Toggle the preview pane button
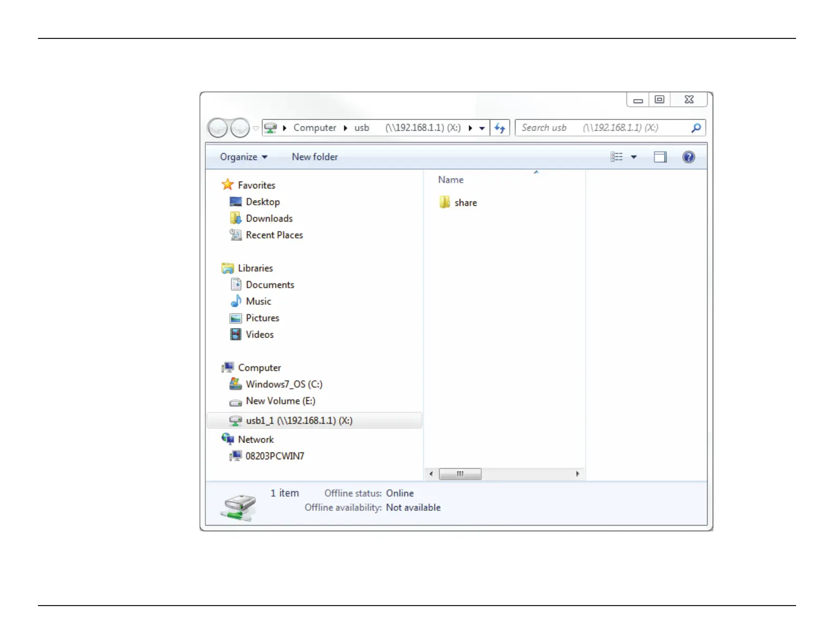Screen dimensions: 834x644 pos(660,157)
